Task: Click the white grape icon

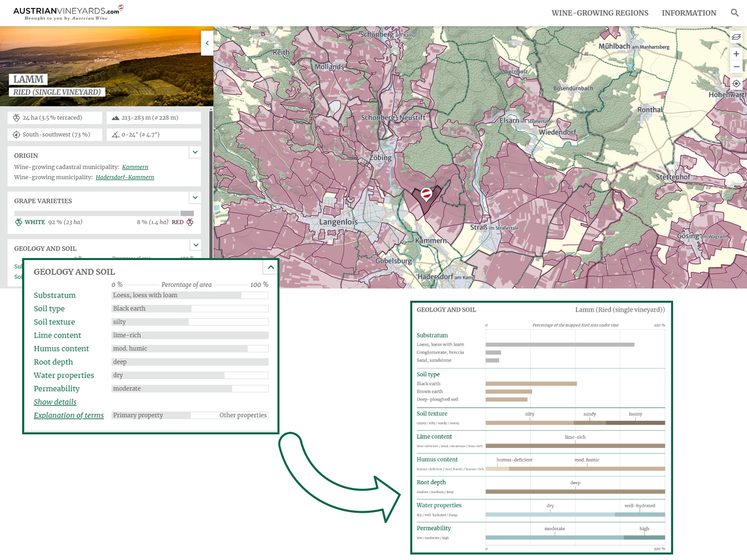Action: pyautogui.click(x=19, y=222)
